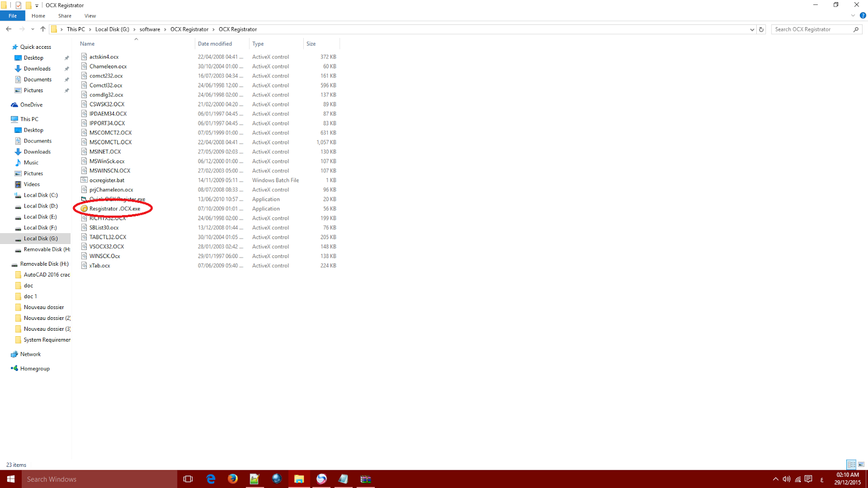The image size is (868, 488).
Task: Click the Network icon in navigation pane
Action: tap(15, 354)
